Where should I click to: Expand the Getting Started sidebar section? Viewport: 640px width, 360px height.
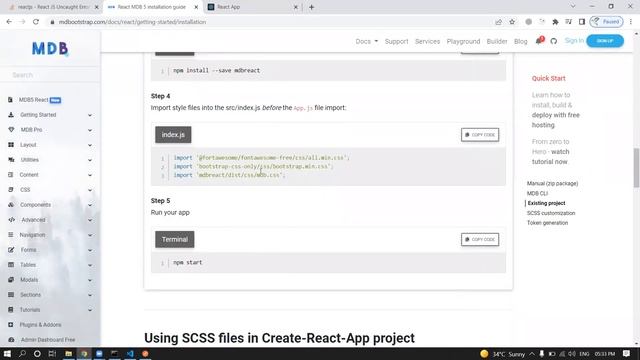[90, 115]
